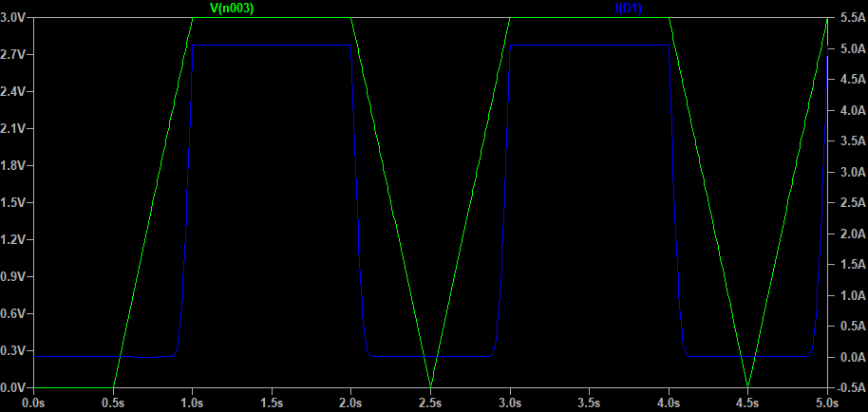Click the 5.0A right axis label
Image resolution: width=868 pixels, height=412 pixels.
click(853, 48)
